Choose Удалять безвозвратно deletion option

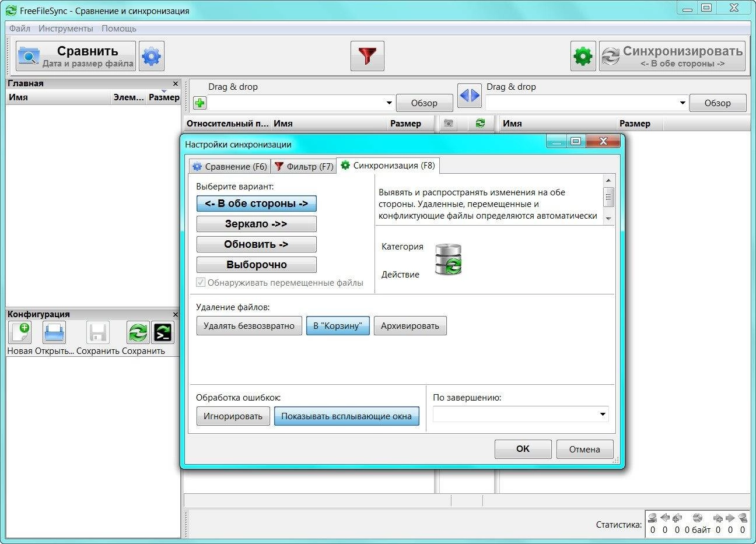[x=249, y=325]
